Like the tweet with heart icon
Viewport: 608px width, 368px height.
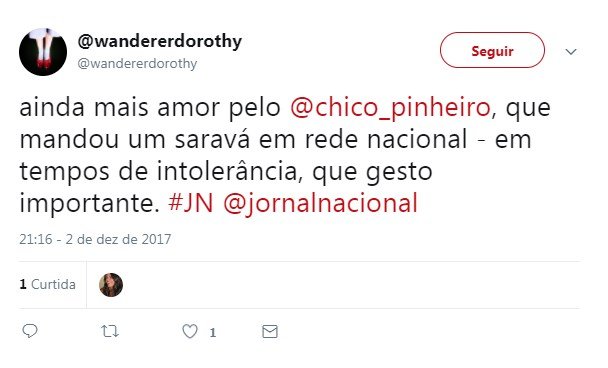pyautogui.click(x=190, y=332)
